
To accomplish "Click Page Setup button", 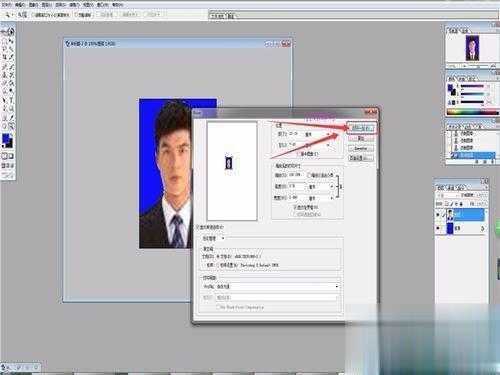I will (x=361, y=158).
